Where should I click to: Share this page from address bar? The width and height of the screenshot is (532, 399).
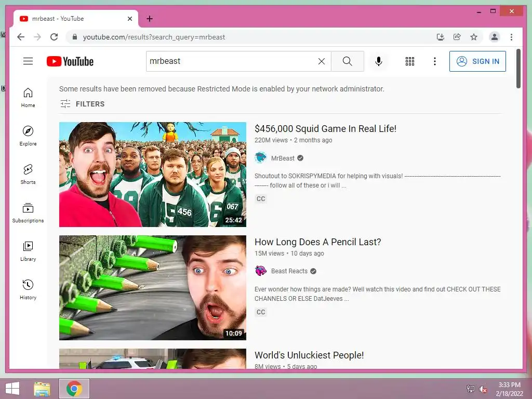[x=457, y=37]
